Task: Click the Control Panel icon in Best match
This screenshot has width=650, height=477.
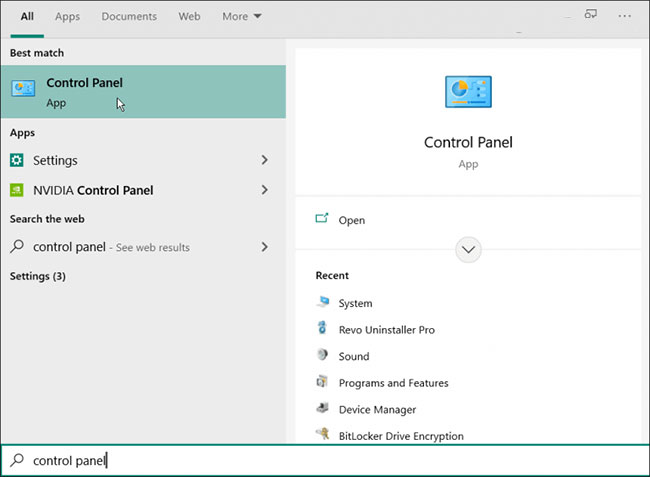Action: tap(23, 88)
